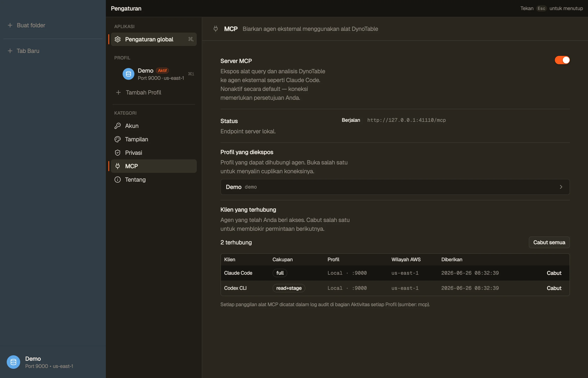The height and width of the screenshot is (378, 588).
Task: Click the plus icon beside Tab Baru
Action: click(10, 51)
